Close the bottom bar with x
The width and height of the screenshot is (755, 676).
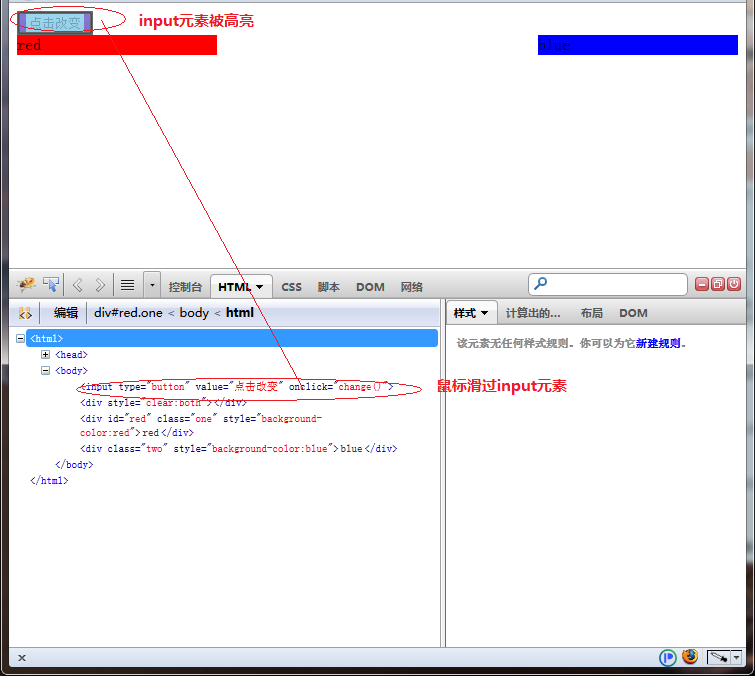[x=22, y=658]
